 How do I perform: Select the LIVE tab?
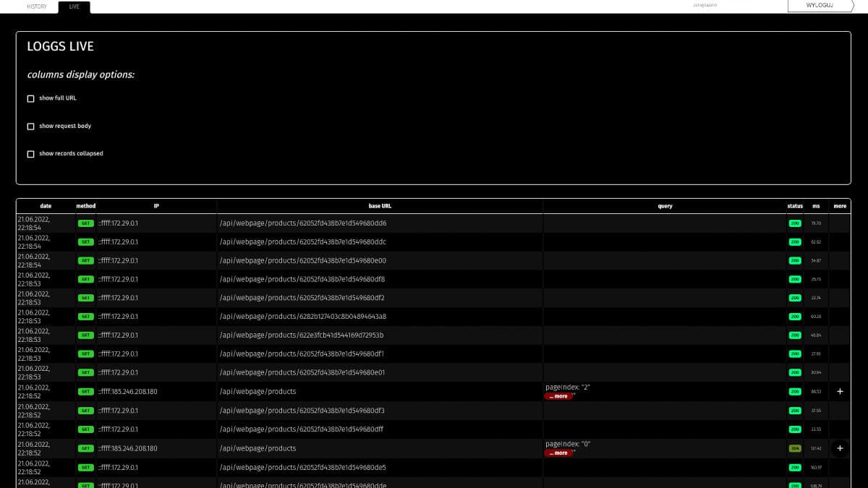pos(73,7)
